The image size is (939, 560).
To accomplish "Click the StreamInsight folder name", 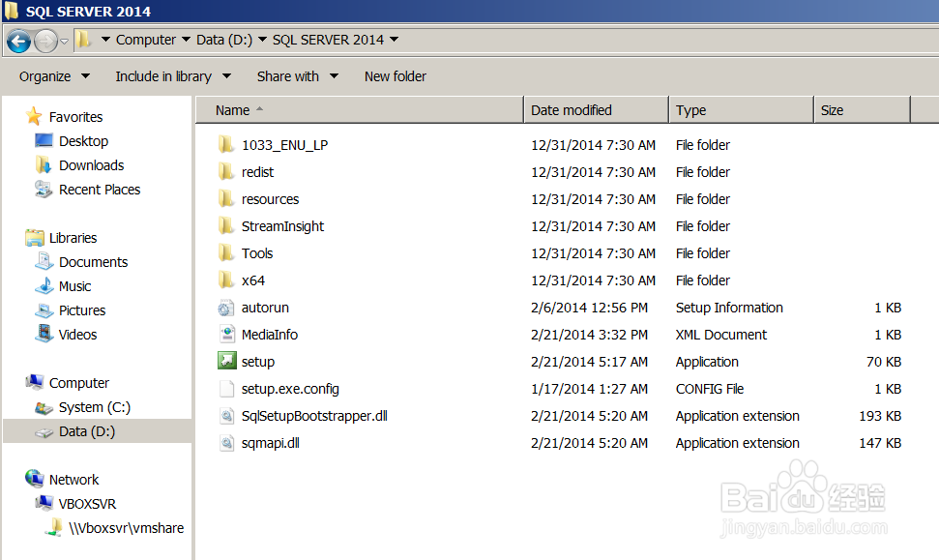I will pos(282,225).
